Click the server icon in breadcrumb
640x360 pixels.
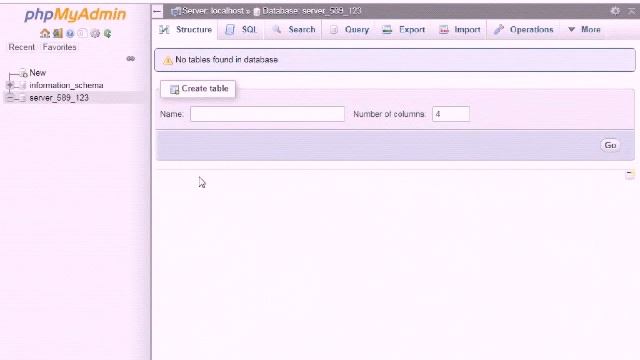pyautogui.click(x=176, y=11)
